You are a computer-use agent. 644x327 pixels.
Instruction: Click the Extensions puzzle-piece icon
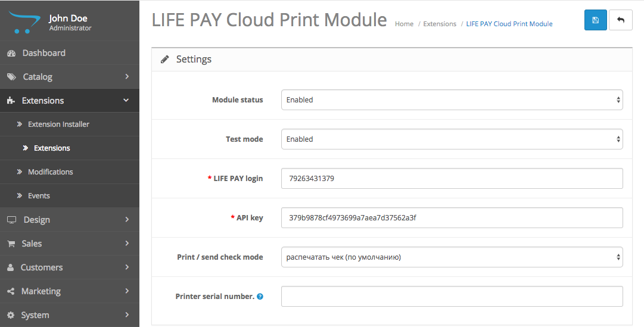pos(11,101)
